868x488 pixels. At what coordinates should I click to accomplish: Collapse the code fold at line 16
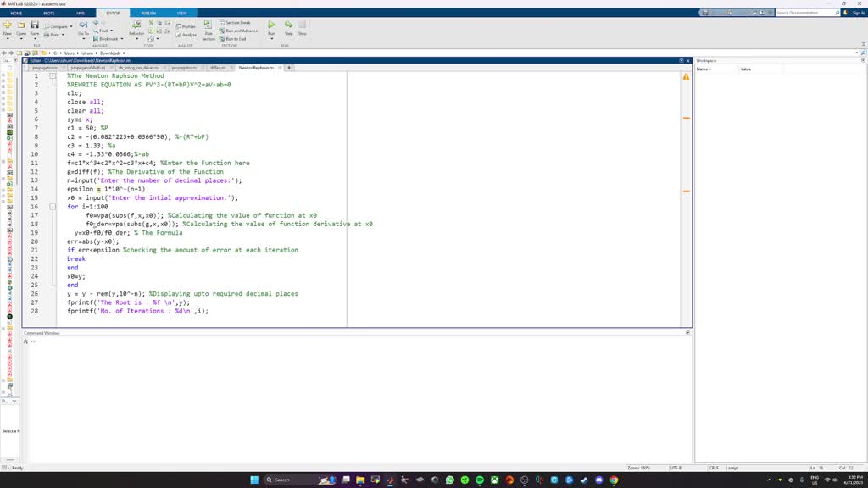click(x=53, y=207)
